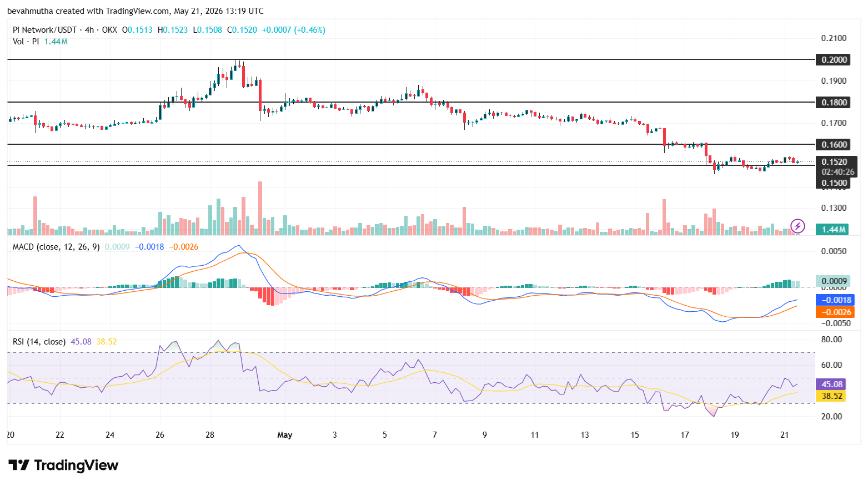The height and width of the screenshot is (486, 868).
Task: Click the current price 0.1520 label
Action: [834, 162]
